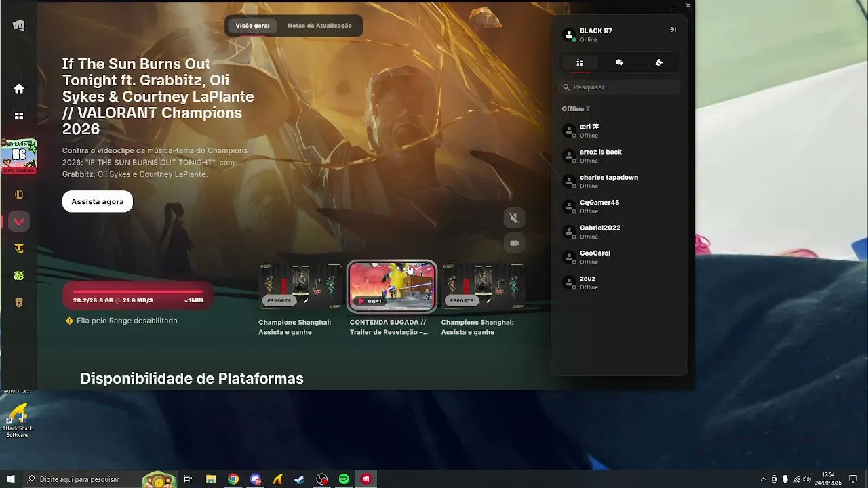Open the volume tray icon
868x488 pixels.
(807, 479)
